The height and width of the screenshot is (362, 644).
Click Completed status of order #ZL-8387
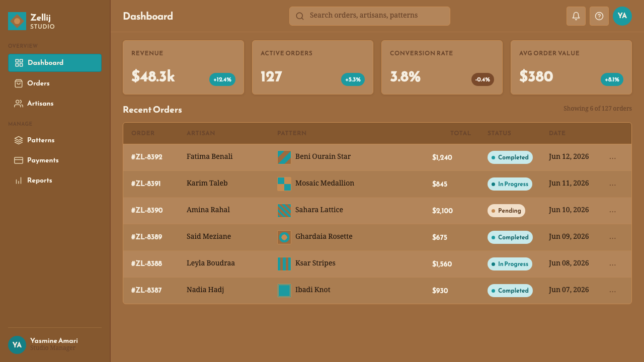[510, 291]
